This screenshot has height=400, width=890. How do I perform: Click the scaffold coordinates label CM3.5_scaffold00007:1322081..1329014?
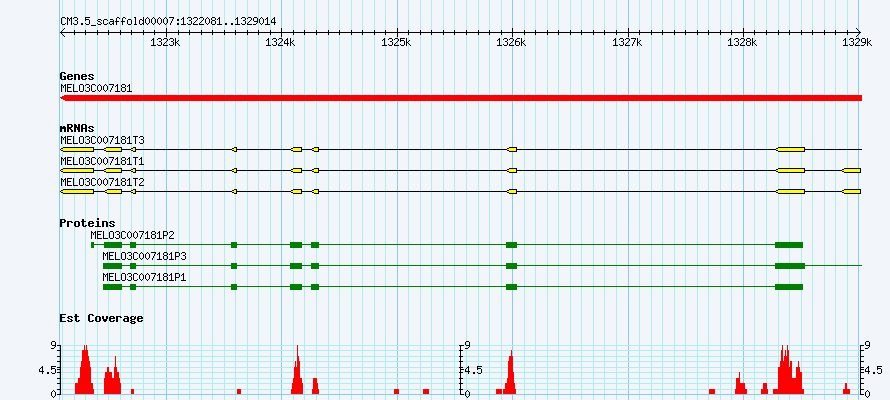168,21
